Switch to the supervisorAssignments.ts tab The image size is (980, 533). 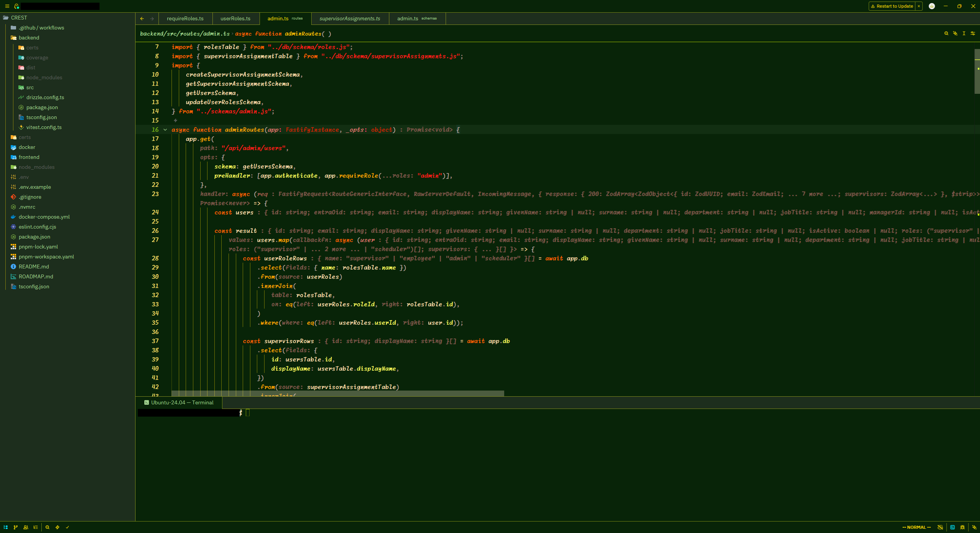tap(350, 18)
